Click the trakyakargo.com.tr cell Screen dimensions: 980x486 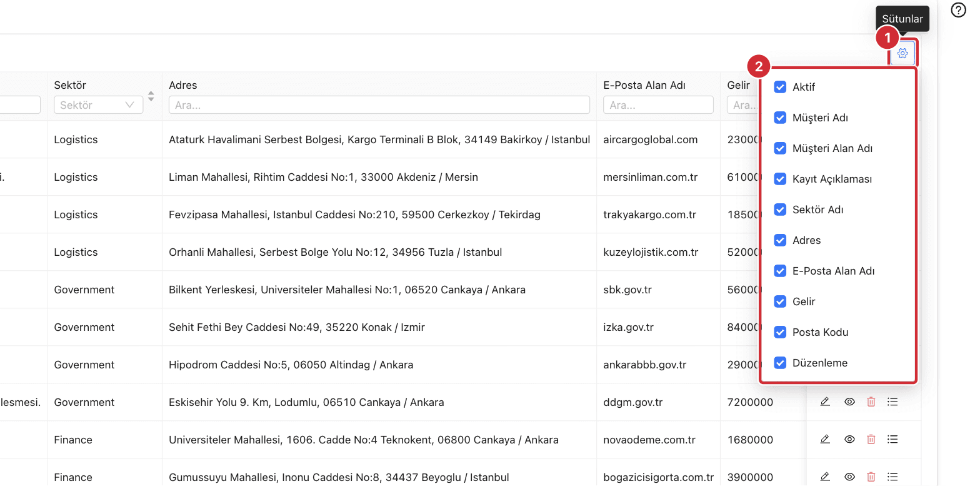649,215
